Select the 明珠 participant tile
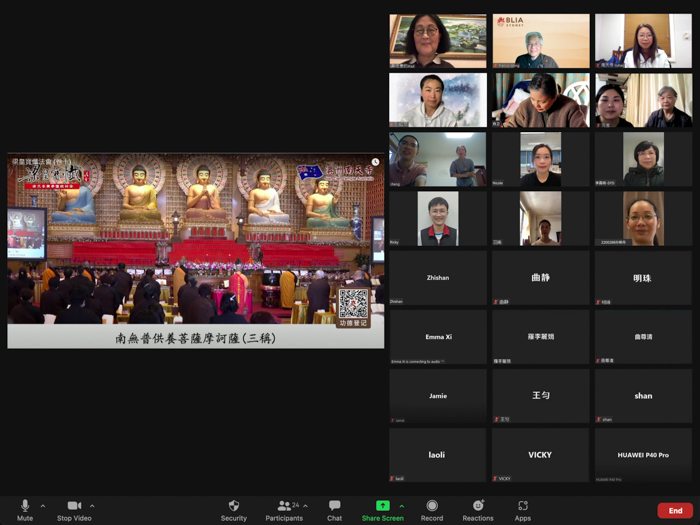 [x=643, y=278]
